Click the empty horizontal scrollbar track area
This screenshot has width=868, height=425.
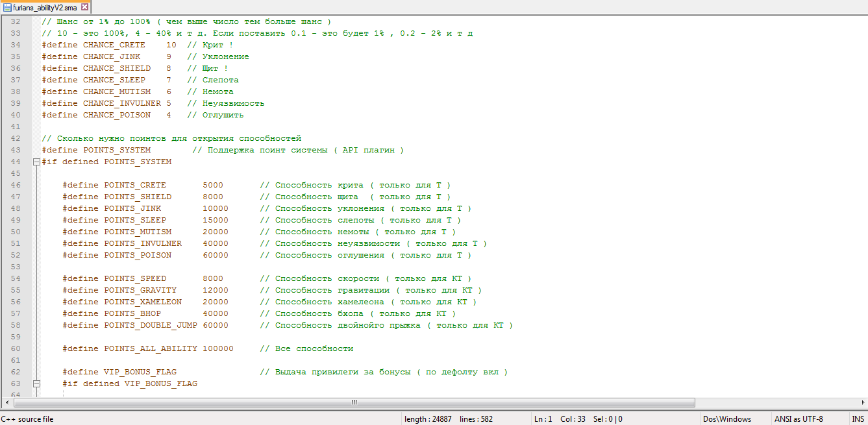[776, 402]
